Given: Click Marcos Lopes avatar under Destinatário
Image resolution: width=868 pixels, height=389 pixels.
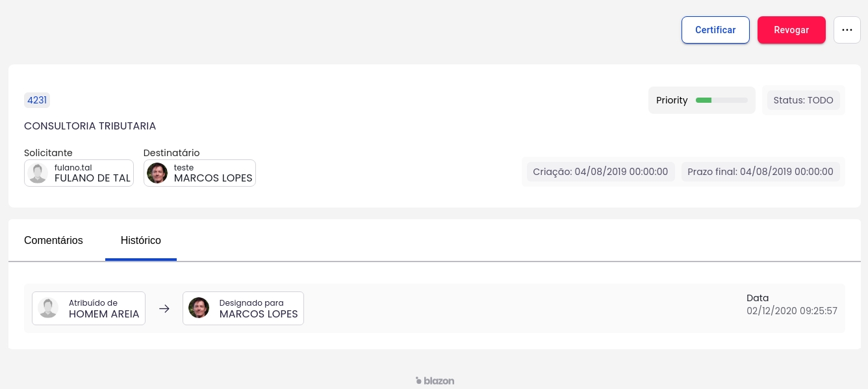Looking at the screenshot, I should [158, 173].
